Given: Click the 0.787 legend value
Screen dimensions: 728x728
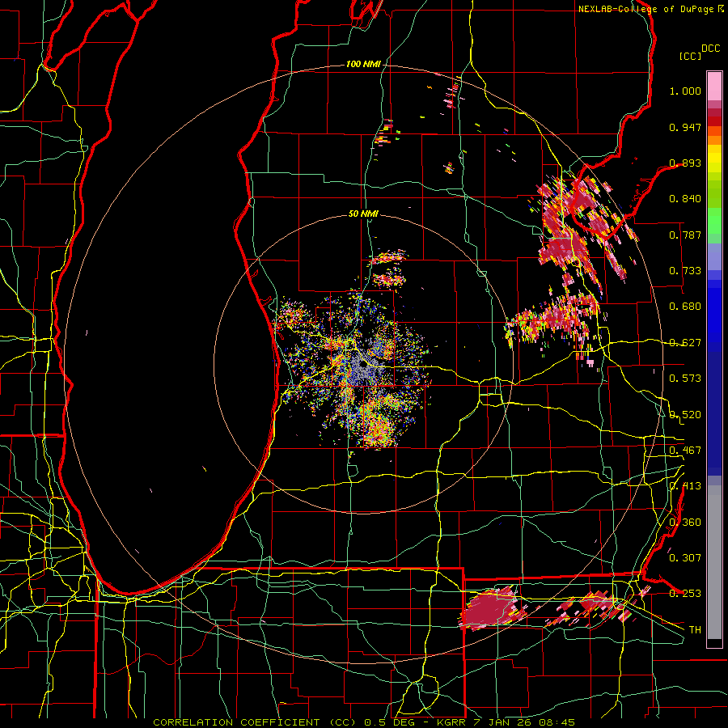Looking at the screenshot, I should (685, 235).
